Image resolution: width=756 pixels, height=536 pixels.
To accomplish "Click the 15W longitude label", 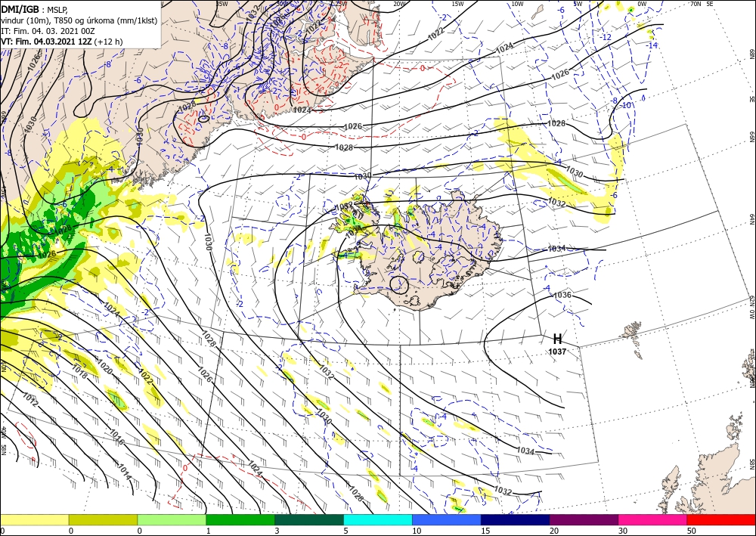I will click(x=457, y=4).
